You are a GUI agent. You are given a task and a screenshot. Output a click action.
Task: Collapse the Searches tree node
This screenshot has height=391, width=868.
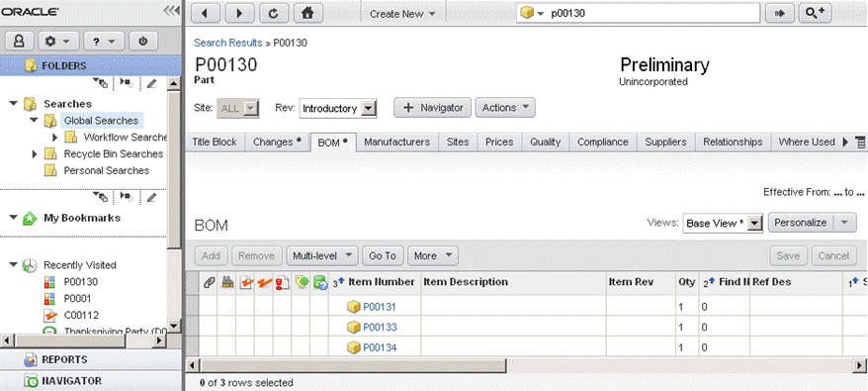click(14, 104)
